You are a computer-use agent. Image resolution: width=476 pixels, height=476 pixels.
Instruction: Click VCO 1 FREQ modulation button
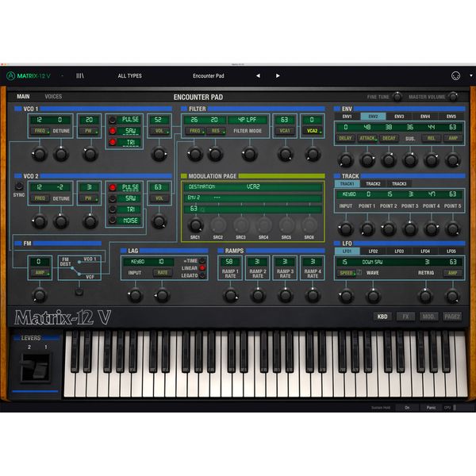(40, 131)
